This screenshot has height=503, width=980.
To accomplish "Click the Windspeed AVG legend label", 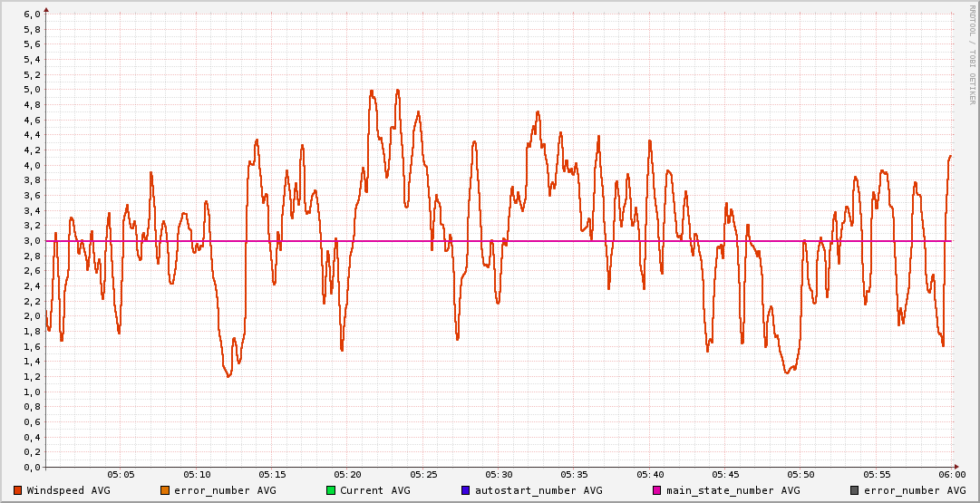I will (68, 490).
